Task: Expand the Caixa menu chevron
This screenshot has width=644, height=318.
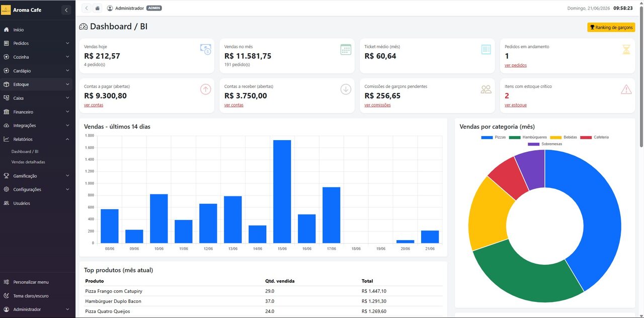Action: point(67,98)
